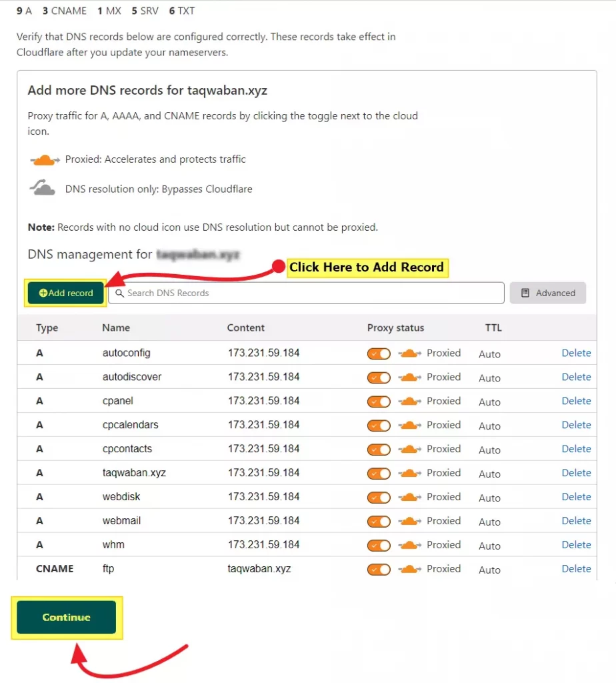This screenshot has width=616, height=683.
Task: Click the orange cloud icon in cpcontacts row
Action: [x=409, y=449]
